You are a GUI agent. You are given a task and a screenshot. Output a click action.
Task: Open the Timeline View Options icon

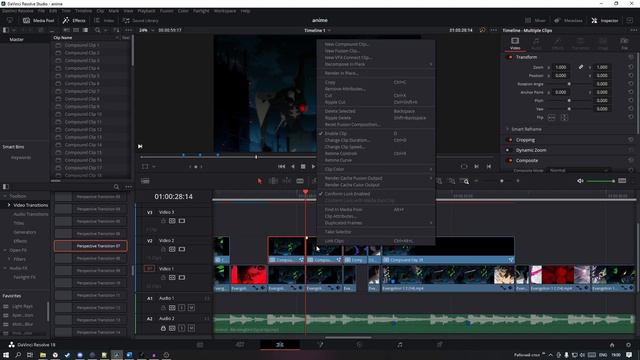tap(145, 181)
